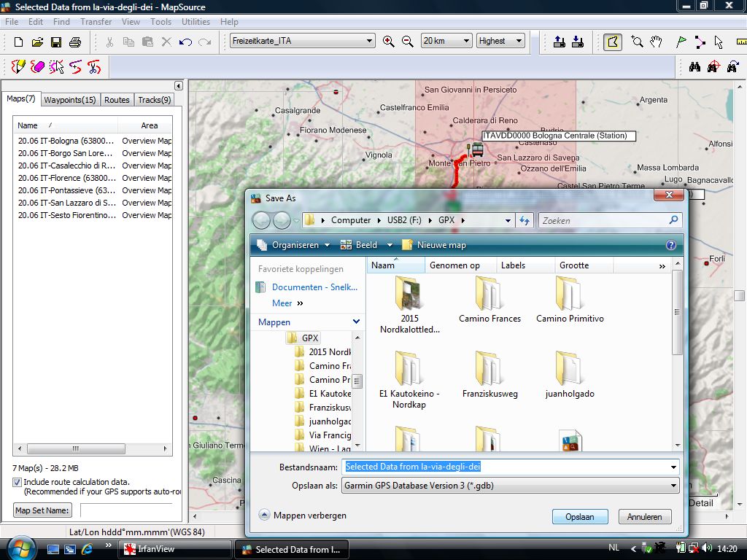747x560 pixels.
Task: Click the Opslaan button
Action: [579, 517]
